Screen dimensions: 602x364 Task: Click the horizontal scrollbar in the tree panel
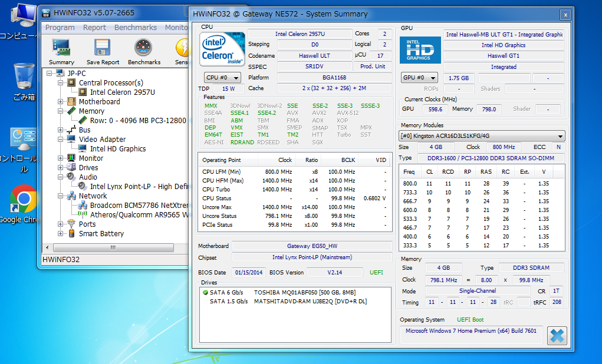[x=113, y=248]
